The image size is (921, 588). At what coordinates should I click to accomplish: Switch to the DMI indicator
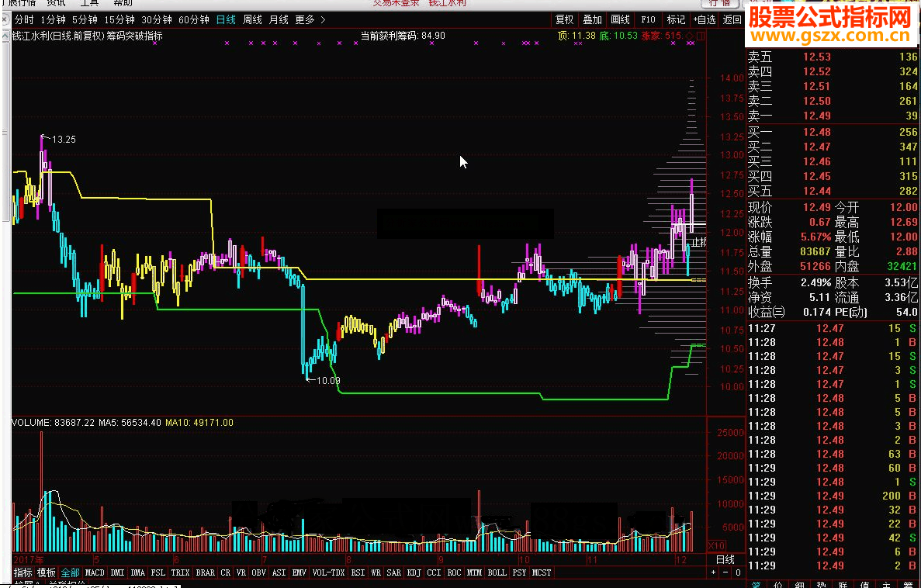coord(117,572)
